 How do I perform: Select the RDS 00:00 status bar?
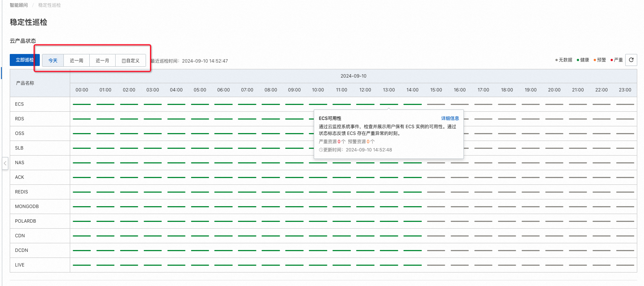click(x=82, y=119)
